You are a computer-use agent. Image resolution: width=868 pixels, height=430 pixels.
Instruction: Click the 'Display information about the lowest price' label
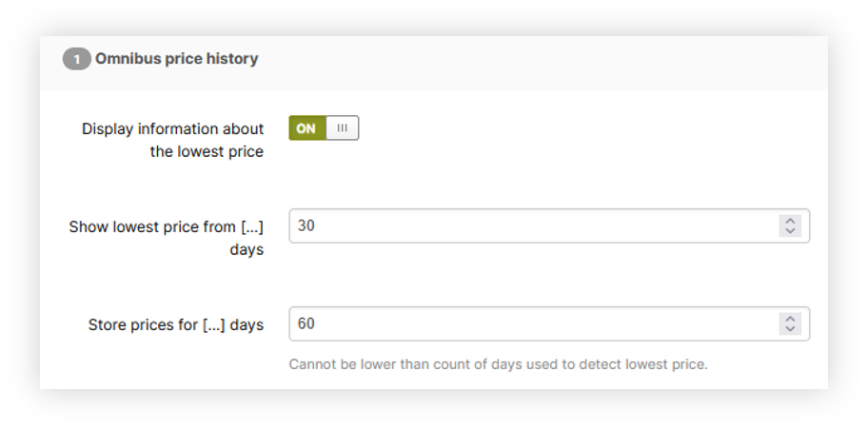pyautogui.click(x=172, y=140)
